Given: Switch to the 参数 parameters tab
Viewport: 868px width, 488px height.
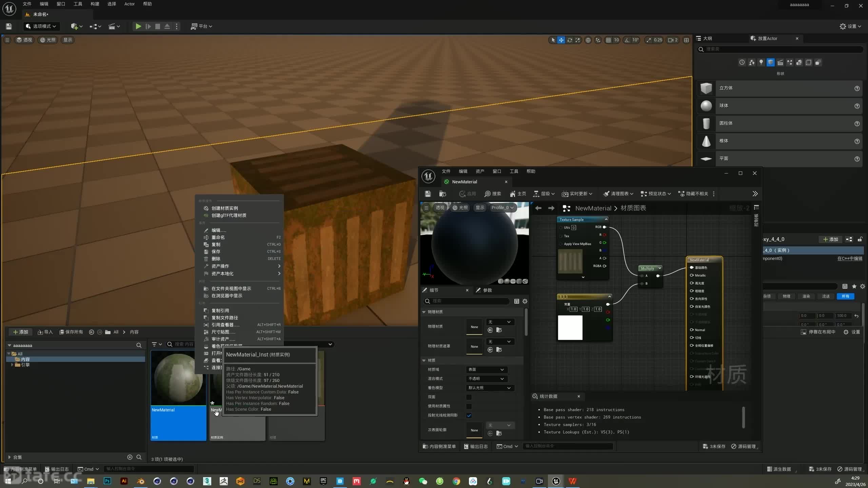Looking at the screenshot, I should click(484, 290).
